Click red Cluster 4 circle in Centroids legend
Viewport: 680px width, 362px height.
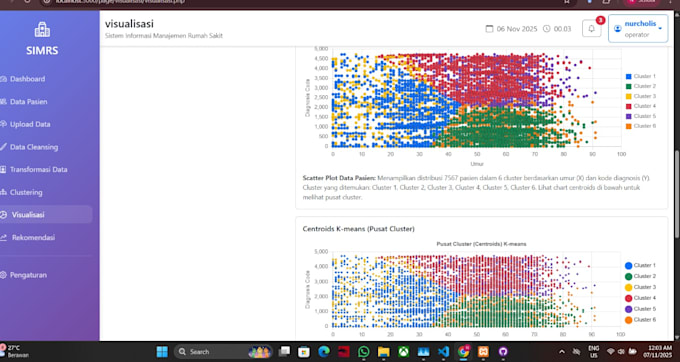tap(628, 298)
